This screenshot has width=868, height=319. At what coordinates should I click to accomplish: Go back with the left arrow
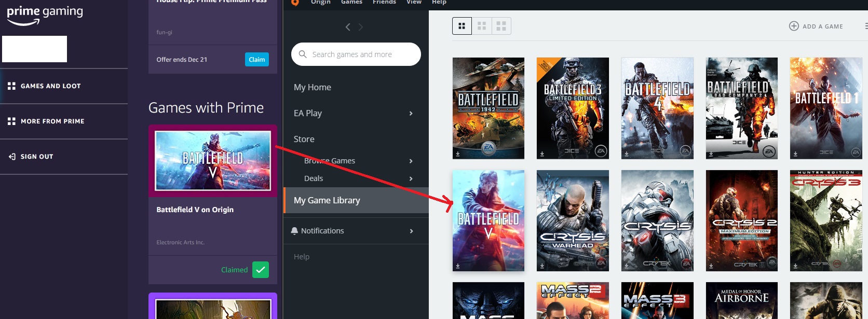point(348,27)
